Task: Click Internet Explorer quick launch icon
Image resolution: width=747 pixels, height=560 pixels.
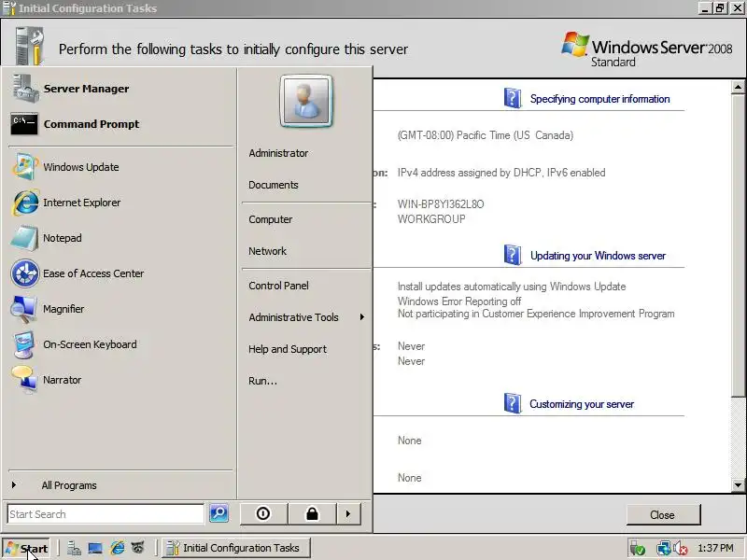Action: tap(118, 548)
